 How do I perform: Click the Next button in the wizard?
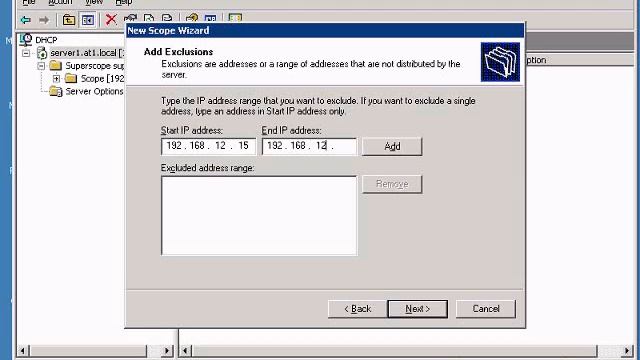tap(418, 309)
